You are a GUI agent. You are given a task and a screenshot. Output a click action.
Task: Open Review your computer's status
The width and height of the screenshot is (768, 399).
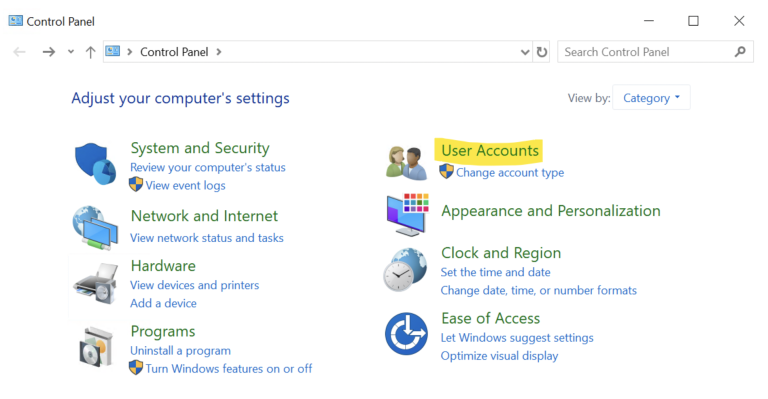208,167
